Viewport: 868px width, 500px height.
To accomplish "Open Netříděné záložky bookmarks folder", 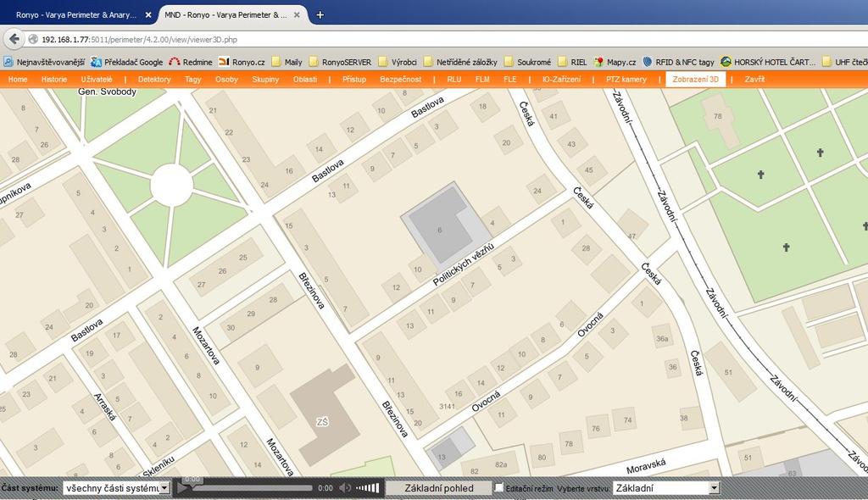I will point(460,62).
